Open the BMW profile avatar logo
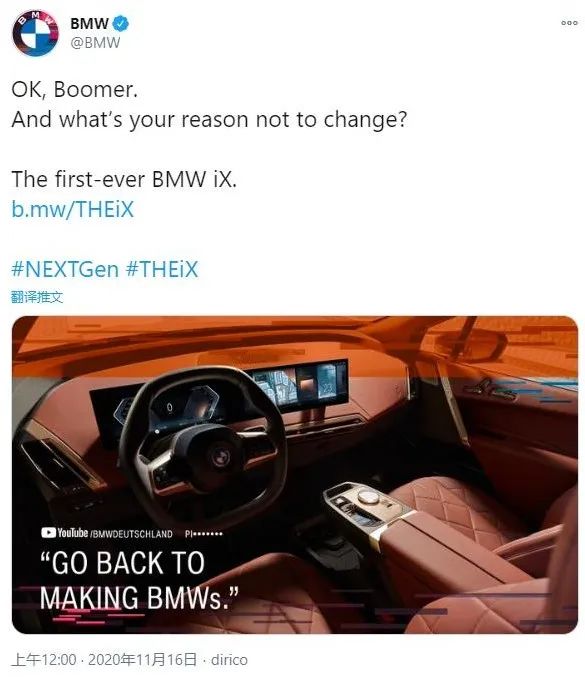 (x=35, y=33)
